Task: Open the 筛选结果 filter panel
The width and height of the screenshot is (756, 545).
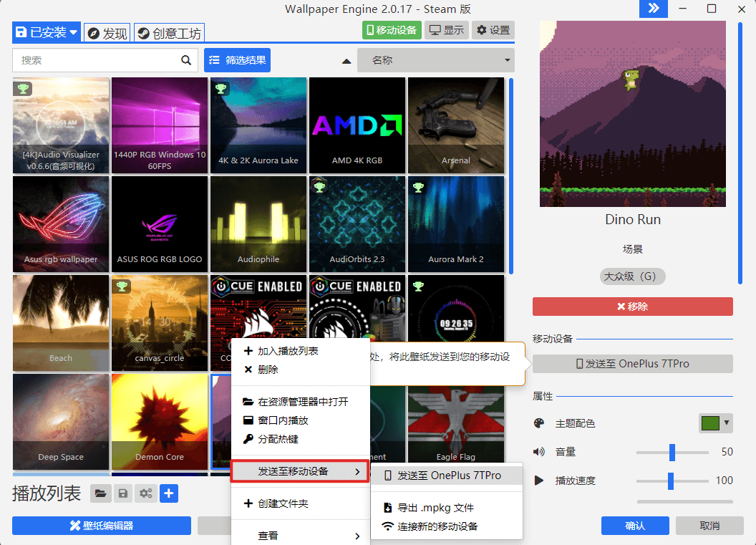Action: tap(237, 60)
